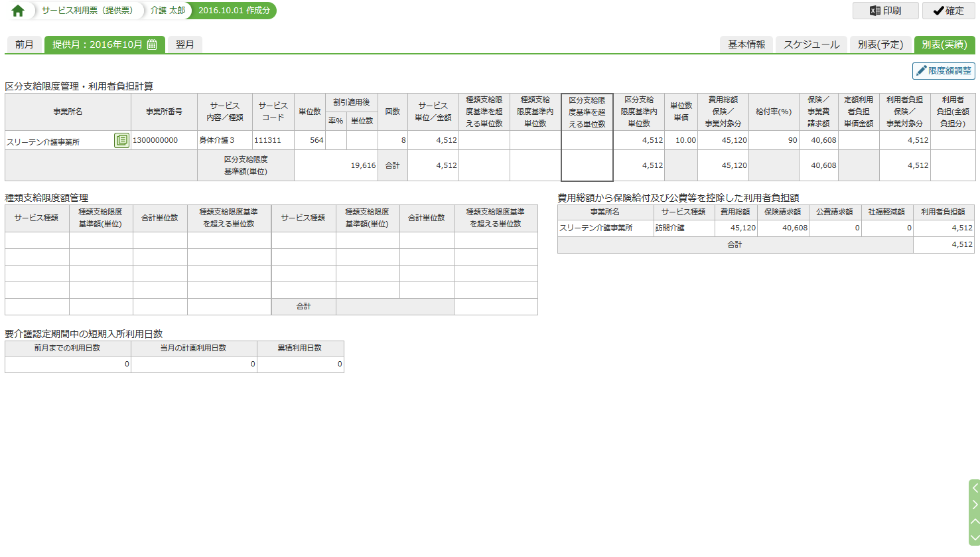Switch to the スケジュール tab
Screen dimensions: 980x557
point(811,44)
